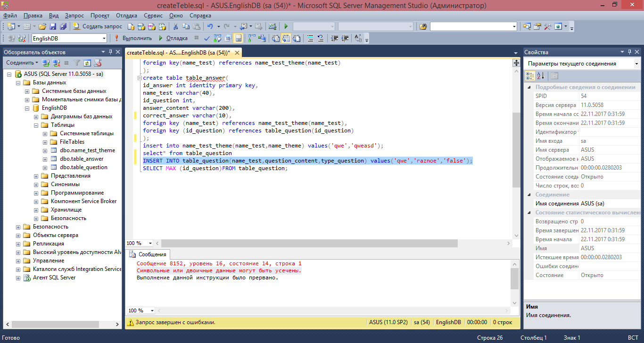644x343 pixels.
Task: Toggle Include Client Statistics button
Action: pyautogui.click(x=262, y=38)
